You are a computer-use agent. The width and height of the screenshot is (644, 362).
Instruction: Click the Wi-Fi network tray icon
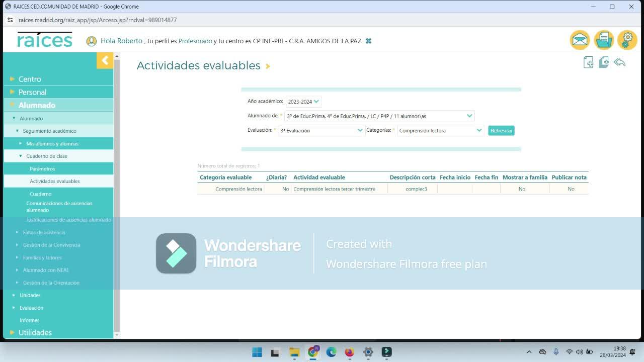[570, 352]
